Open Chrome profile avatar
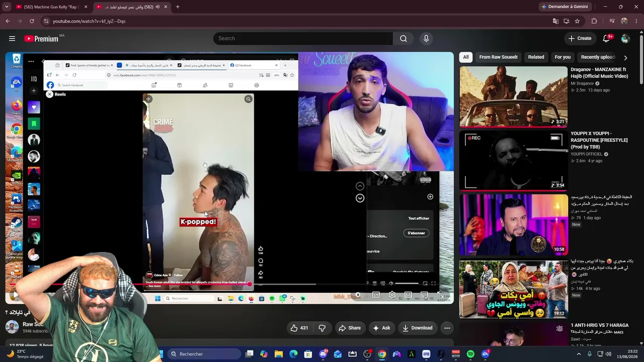Image resolution: width=644 pixels, height=362 pixels. coord(624,21)
